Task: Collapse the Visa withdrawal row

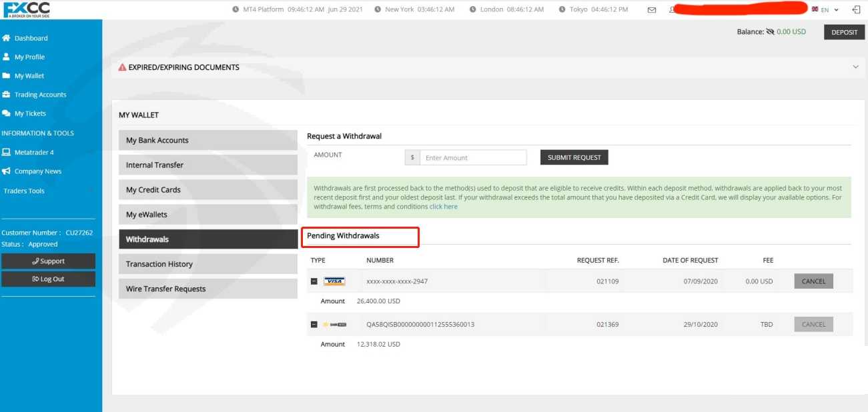Action: pos(314,281)
